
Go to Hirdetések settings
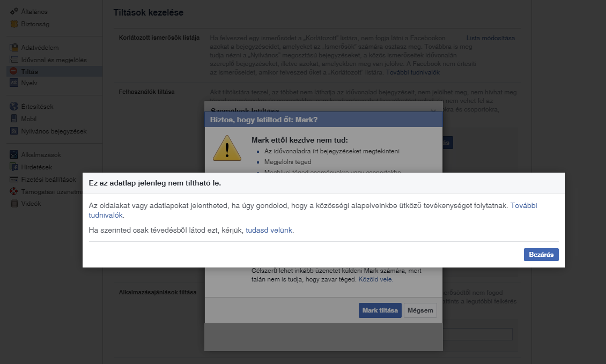tap(36, 167)
